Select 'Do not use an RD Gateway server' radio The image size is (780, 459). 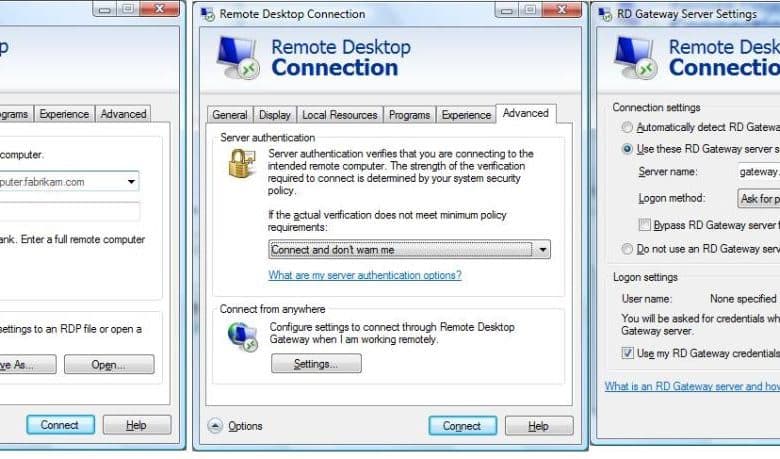tap(627, 248)
